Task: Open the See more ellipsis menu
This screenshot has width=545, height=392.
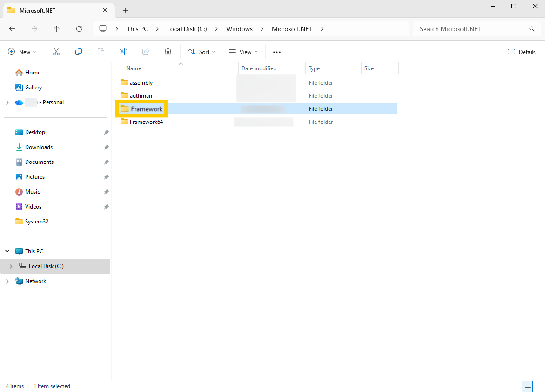Action: [276, 52]
